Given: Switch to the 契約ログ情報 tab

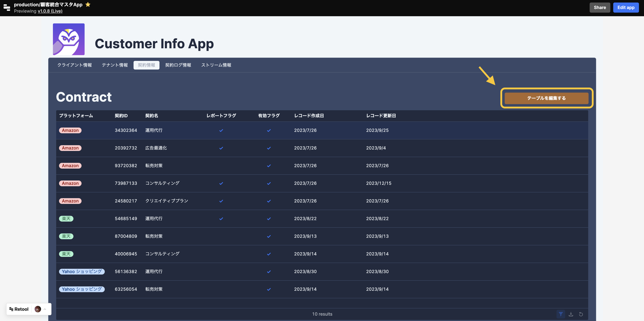Looking at the screenshot, I should tap(178, 65).
